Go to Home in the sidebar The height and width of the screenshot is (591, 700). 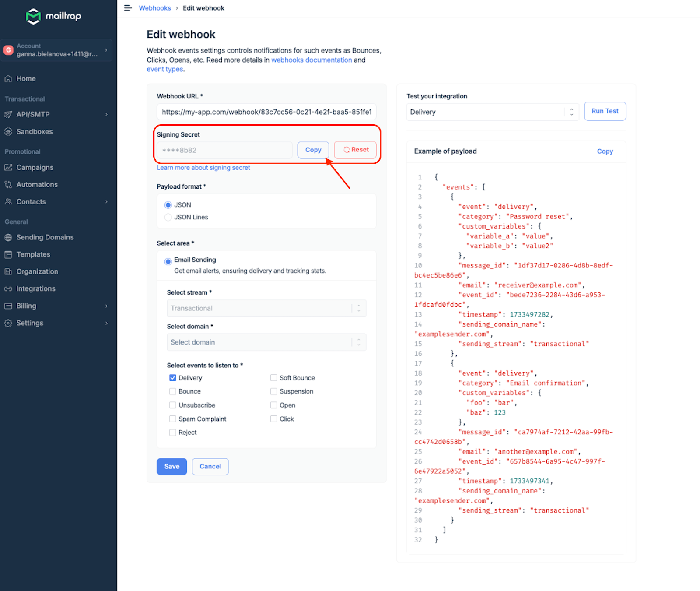tap(26, 79)
